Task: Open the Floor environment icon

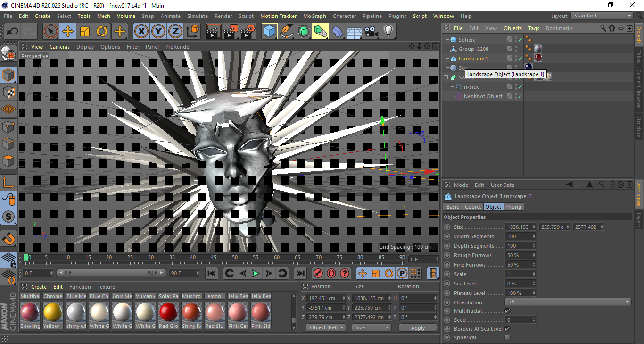Action: click(354, 32)
